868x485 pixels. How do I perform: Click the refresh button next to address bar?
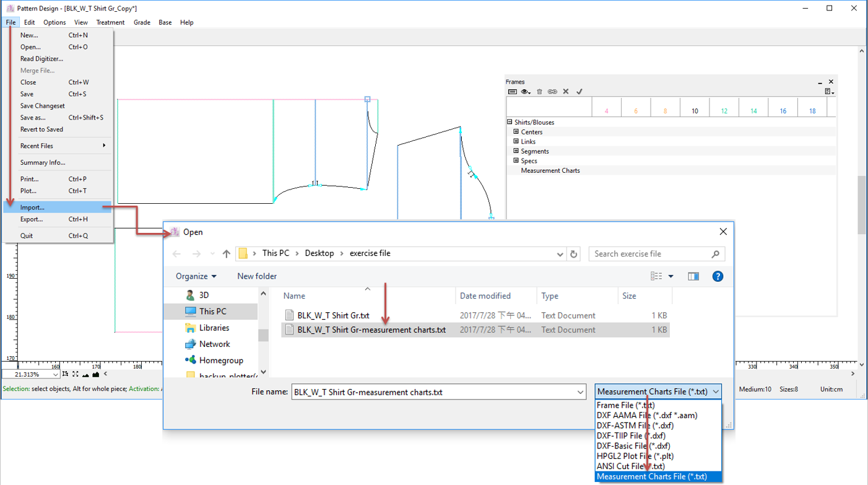(574, 253)
